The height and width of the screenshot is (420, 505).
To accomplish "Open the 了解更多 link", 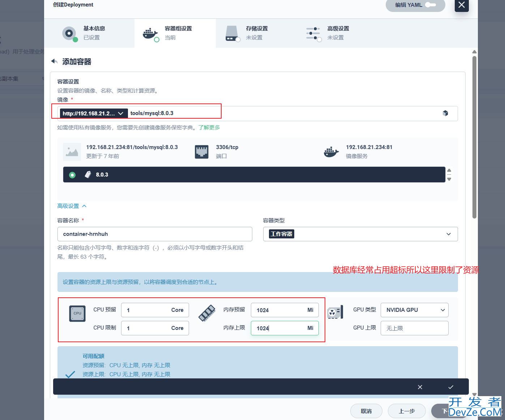I will 209,127.
